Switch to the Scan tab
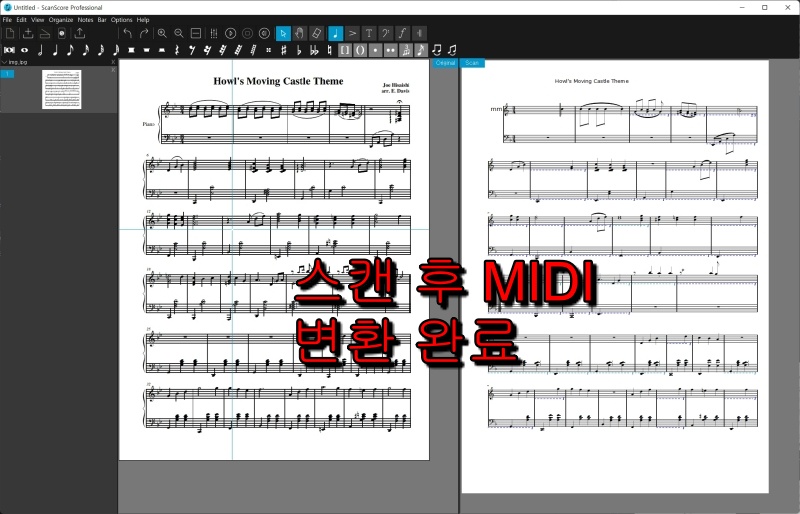This screenshot has width=800, height=514. [472, 63]
